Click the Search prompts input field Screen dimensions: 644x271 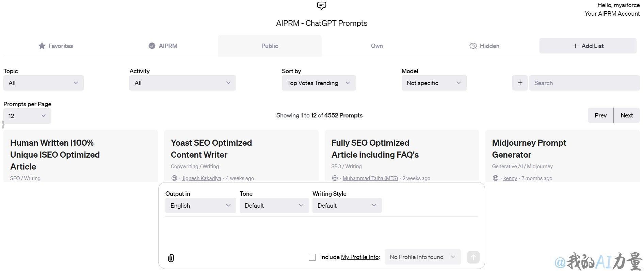pos(584,83)
